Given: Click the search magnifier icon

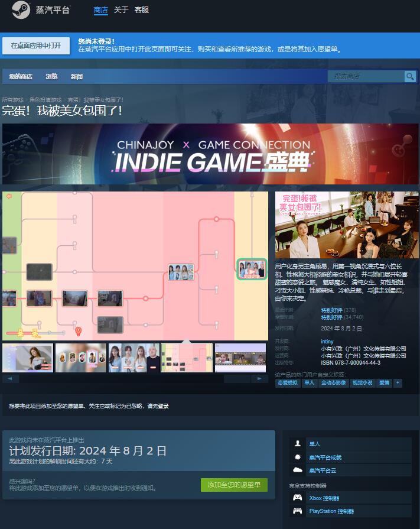Looking at the screenshot, I should 410,76.
